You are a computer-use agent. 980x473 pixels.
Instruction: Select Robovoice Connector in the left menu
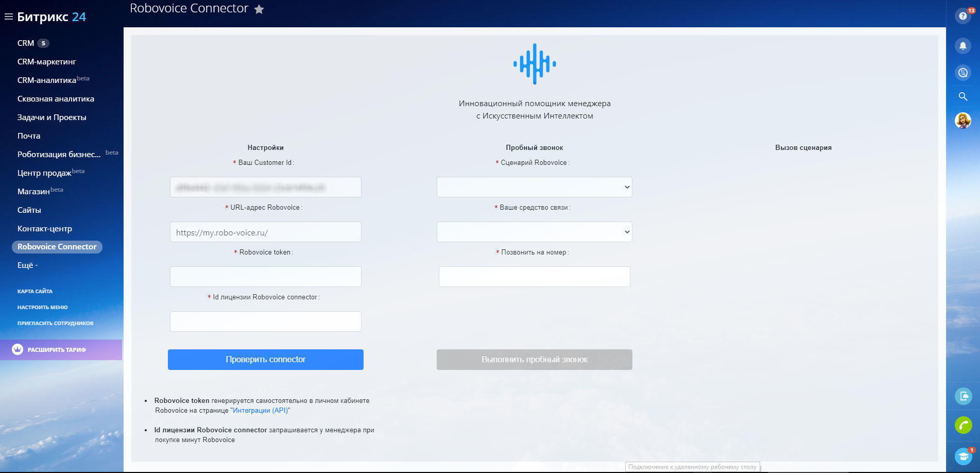tap(57, 247)
